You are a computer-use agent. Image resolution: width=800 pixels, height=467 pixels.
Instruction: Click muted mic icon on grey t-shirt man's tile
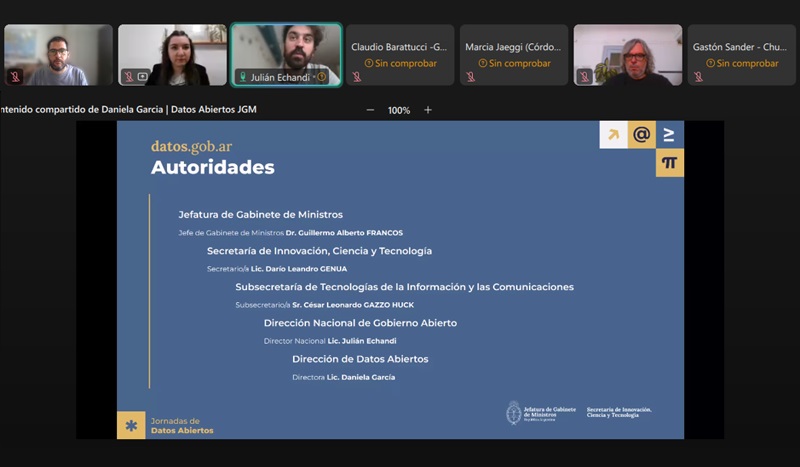pos(15,77)
